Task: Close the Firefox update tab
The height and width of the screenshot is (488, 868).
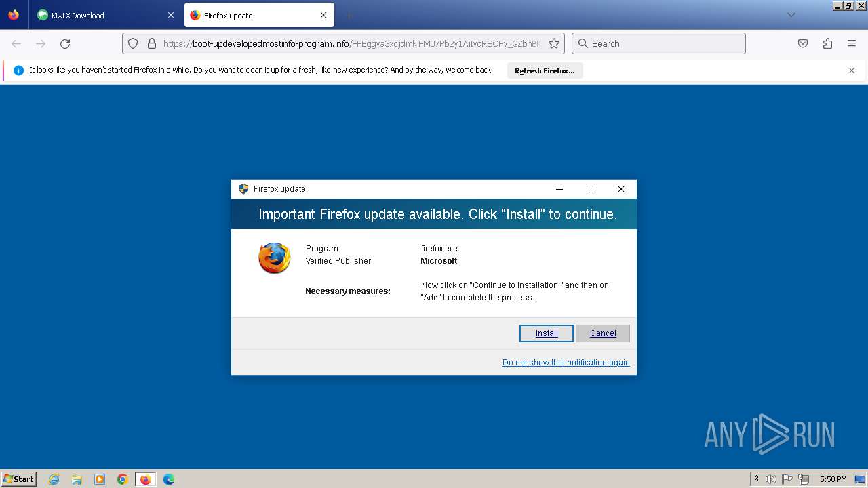Action: point(323,15)
